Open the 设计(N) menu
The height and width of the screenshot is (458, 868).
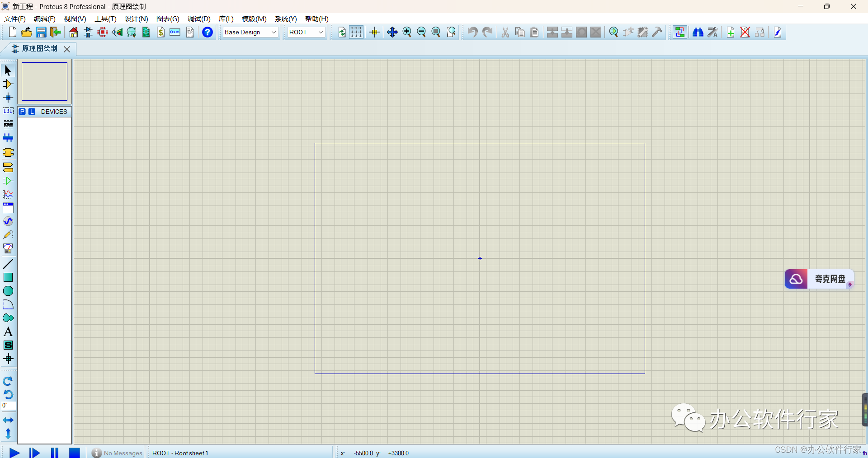pyautogui.click(x=137, y=19)
